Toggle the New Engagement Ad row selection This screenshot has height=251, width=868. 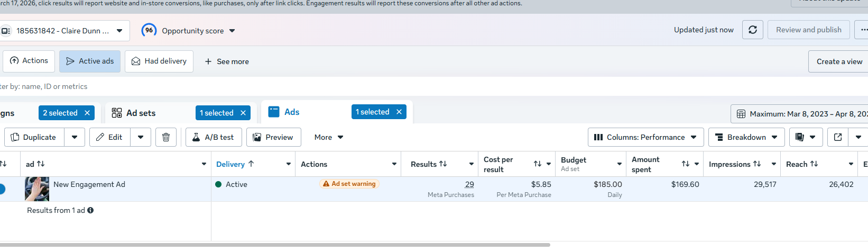(x=2, y=189)
